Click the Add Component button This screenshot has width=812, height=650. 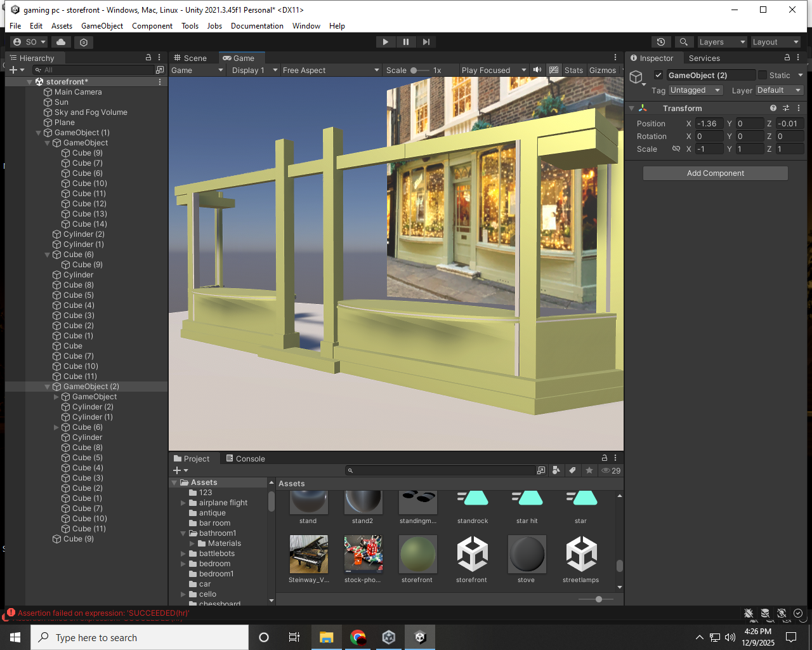coord(715,173)
